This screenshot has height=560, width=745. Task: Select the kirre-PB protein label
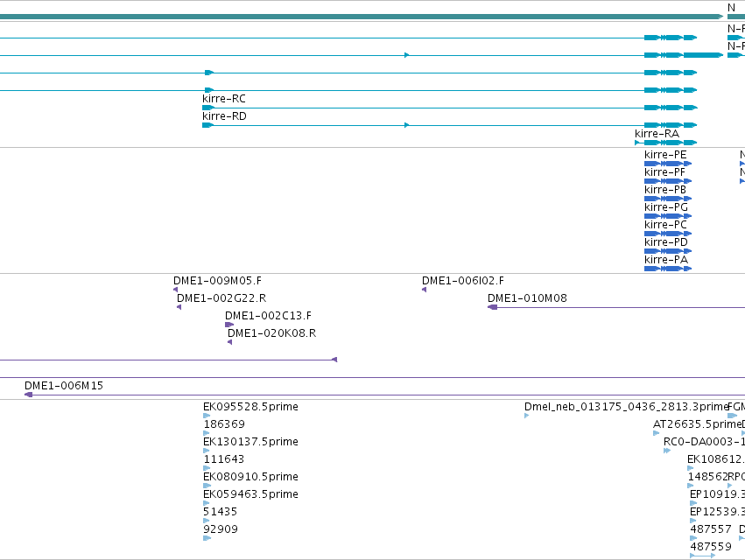click(x=665, y=190)
